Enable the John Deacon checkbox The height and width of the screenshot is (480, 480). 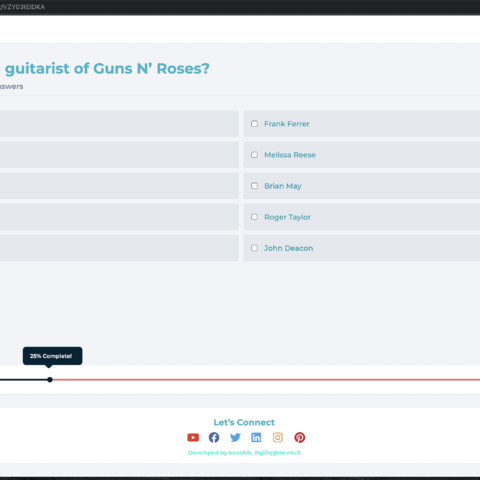(254, 248)
